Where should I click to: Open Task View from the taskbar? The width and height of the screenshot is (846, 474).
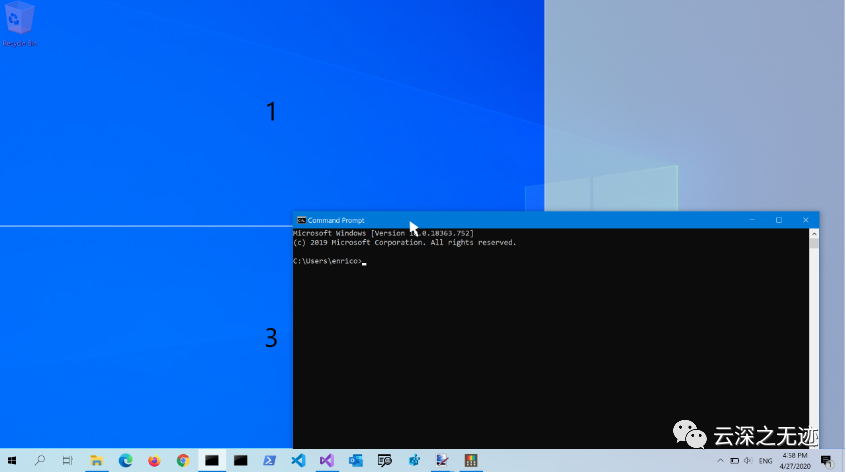[67, 461]
